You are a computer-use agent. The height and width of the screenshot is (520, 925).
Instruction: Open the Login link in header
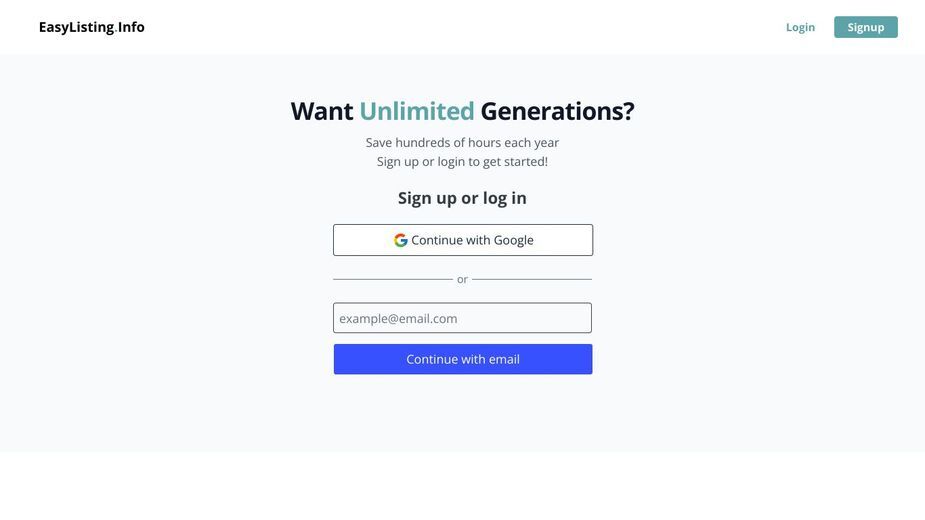[800, 27]
